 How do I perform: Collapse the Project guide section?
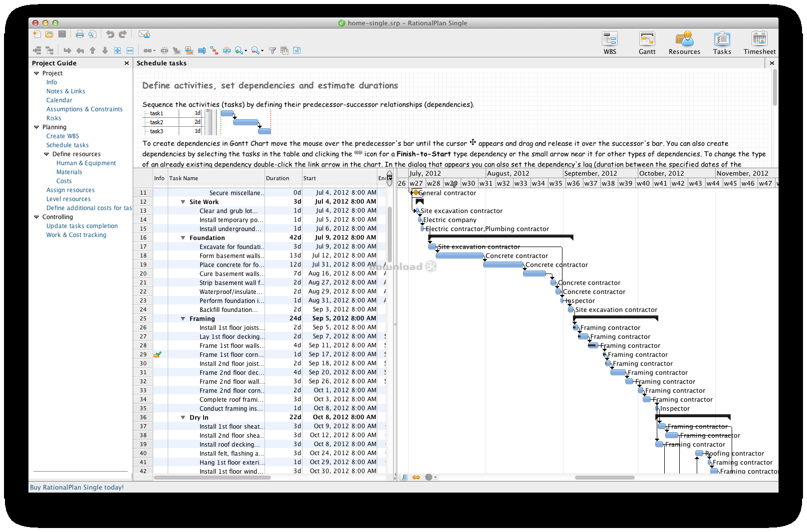tap(36, 73)
